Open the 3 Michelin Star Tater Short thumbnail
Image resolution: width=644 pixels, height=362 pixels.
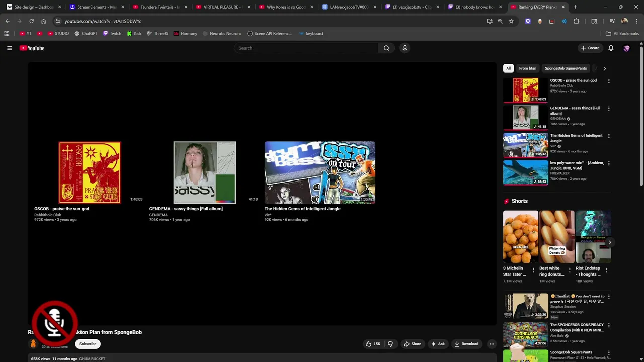(521, 237)
